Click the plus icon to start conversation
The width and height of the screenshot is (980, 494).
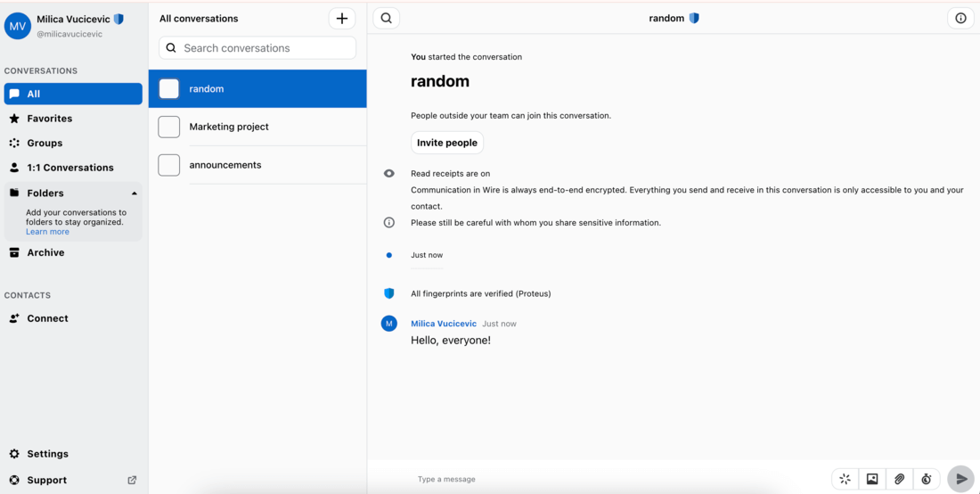click(342, 18)
